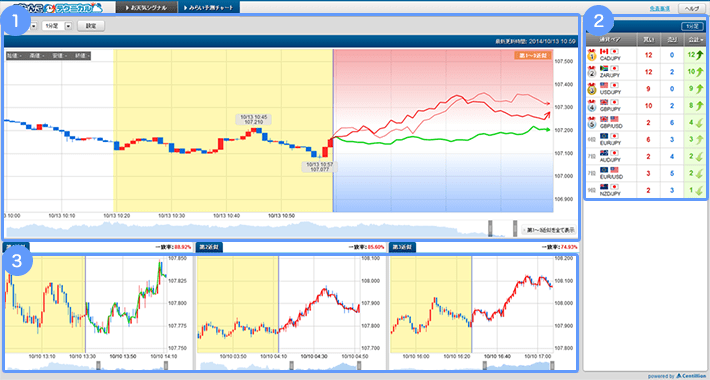The image size is (710, 380).
Task: Click the green up arrow in GBP/JPY row
Action: coord(699,106)
